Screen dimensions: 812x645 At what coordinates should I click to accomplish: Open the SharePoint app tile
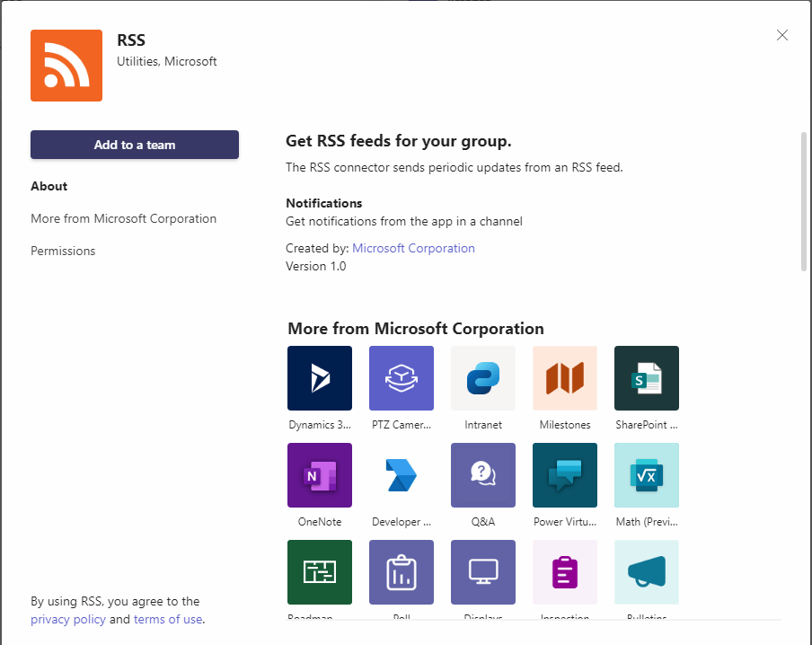[x=647, y=378]
